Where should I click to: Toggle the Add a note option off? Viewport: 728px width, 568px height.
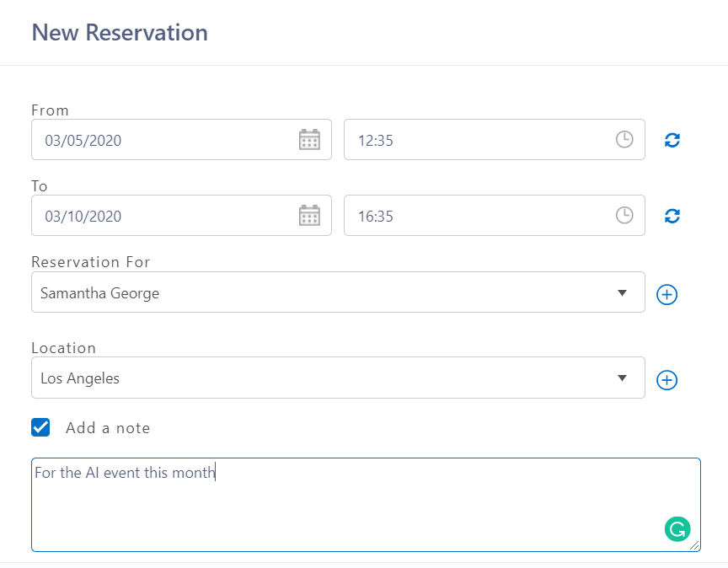click(x=40, y=427)
